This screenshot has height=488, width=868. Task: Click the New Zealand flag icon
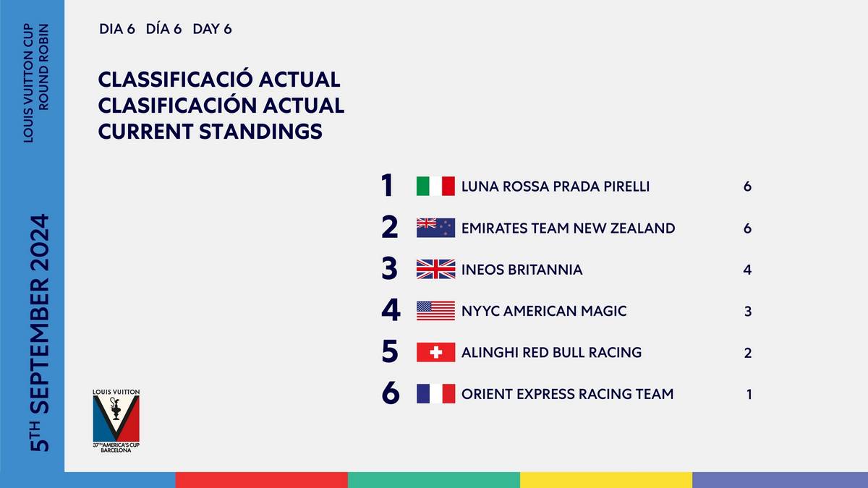tap(435, 228)
